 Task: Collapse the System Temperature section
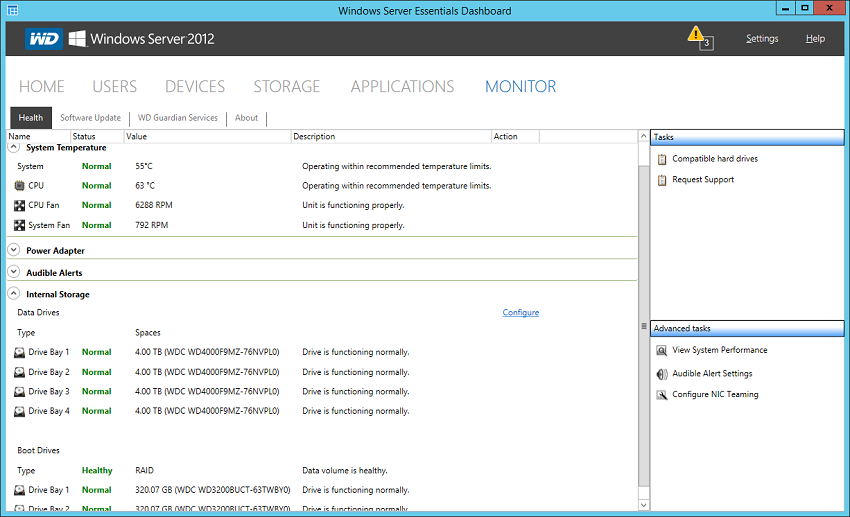[14, 147]
